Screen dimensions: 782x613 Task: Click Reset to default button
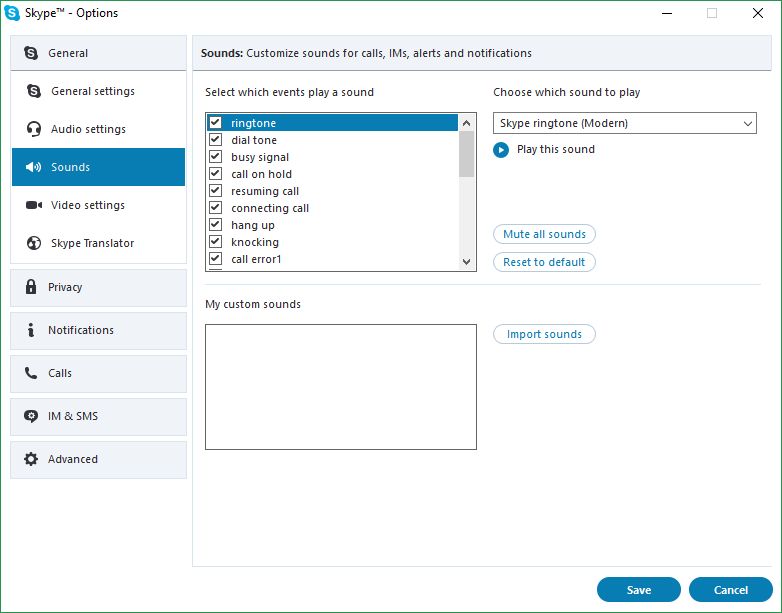(544, 262)
